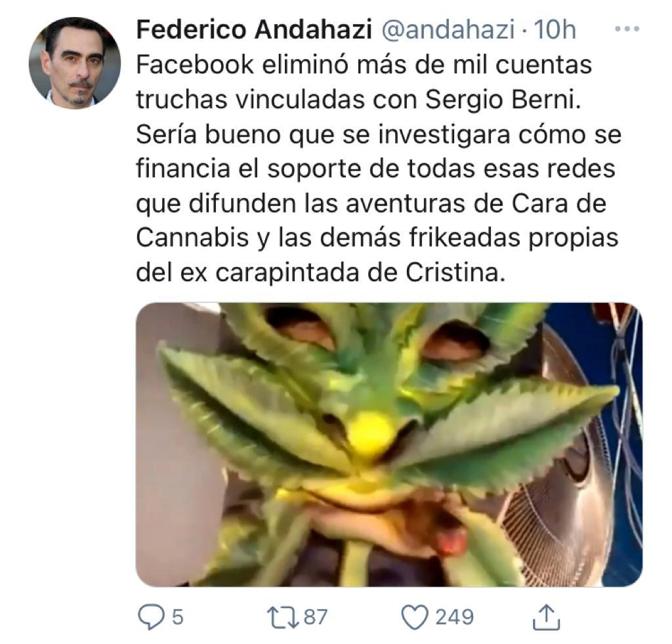Retweet using the arrows icon
The width and height of the screenshot is (672, 644).
tap(283, 617)
